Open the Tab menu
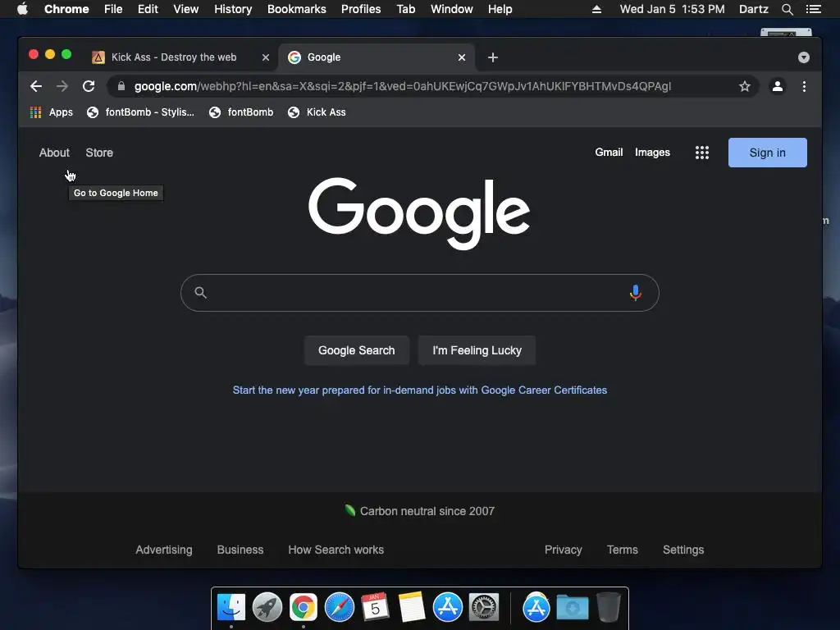Image resolution: width=840 pixels, height=630 pixels. pyautogui.click(x=405, y=9)
